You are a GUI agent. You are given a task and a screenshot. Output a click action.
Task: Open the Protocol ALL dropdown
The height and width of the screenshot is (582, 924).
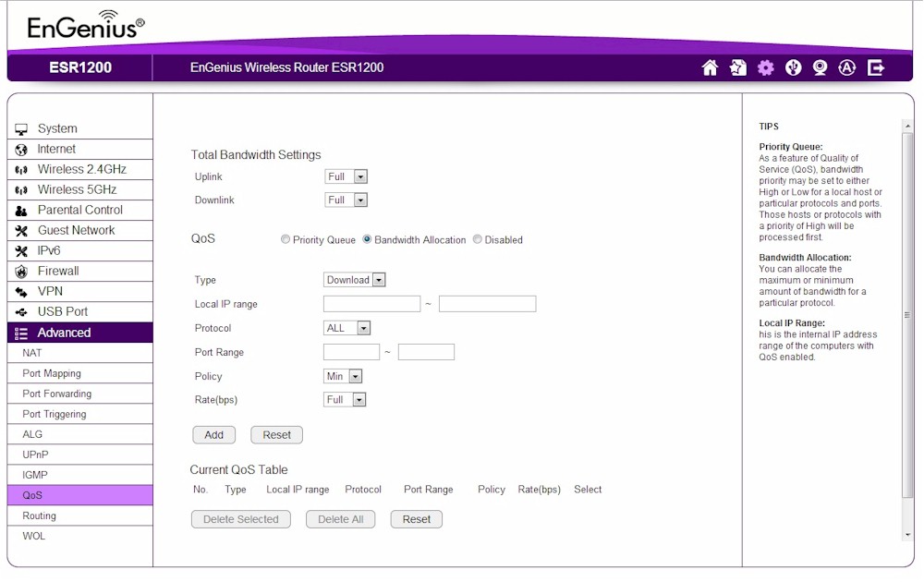346,328
